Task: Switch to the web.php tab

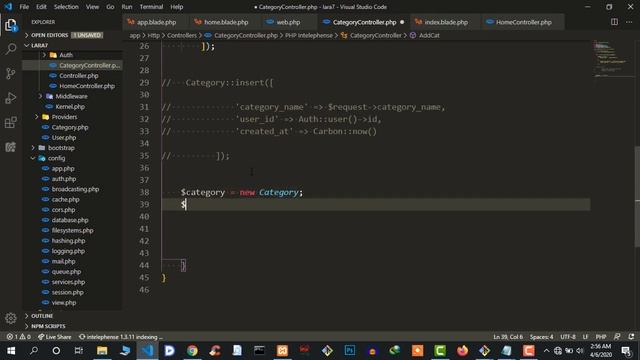Action: 288,22
